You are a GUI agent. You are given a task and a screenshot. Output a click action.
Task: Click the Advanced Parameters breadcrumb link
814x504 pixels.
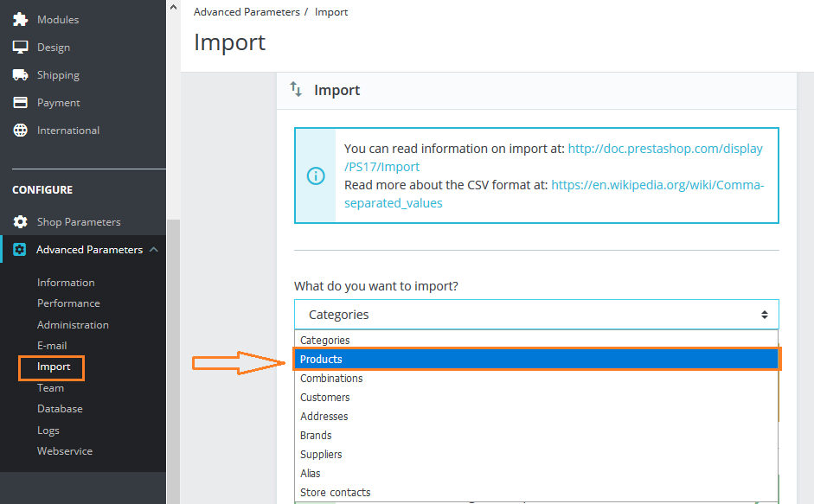click(x=247, y=12)
